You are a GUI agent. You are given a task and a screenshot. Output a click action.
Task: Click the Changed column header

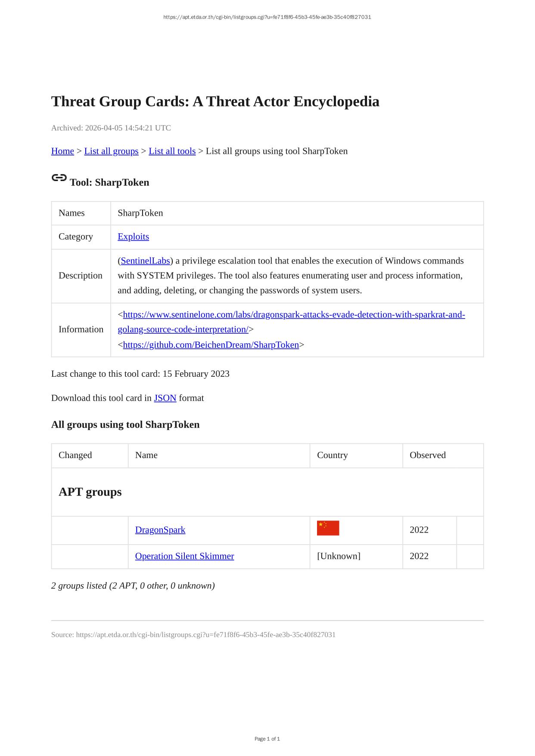click(x=75, y=455)
